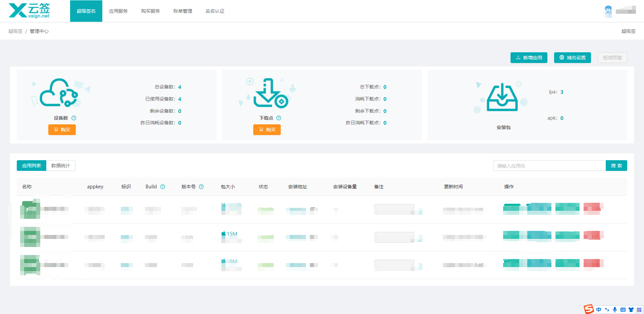The image size is (644, 314).
Task: Click the globe icon on the 域名设置 button
Action: [561, 58]
